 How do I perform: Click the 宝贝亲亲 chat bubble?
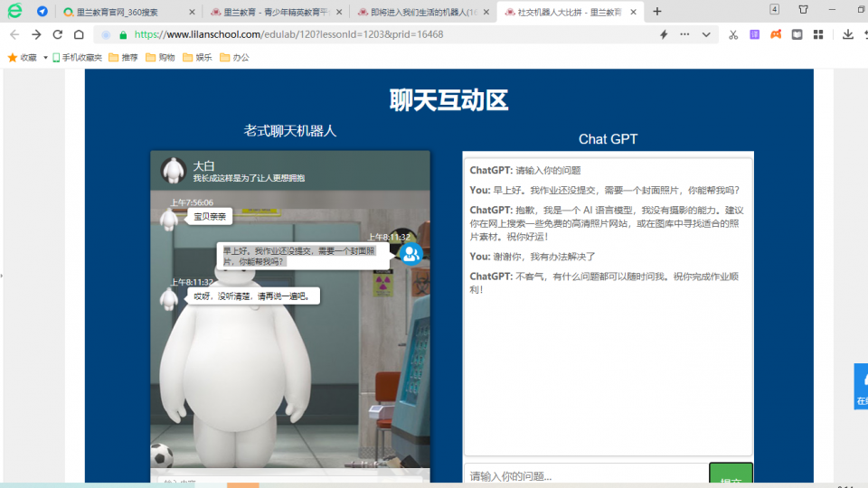pos(210,216)
